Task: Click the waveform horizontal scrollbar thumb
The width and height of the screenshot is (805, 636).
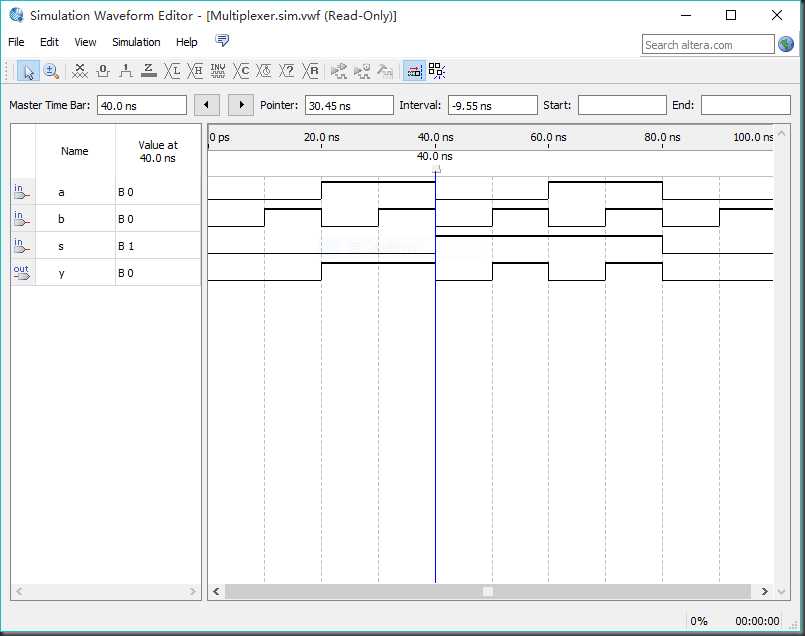Action: click(488, 591)
